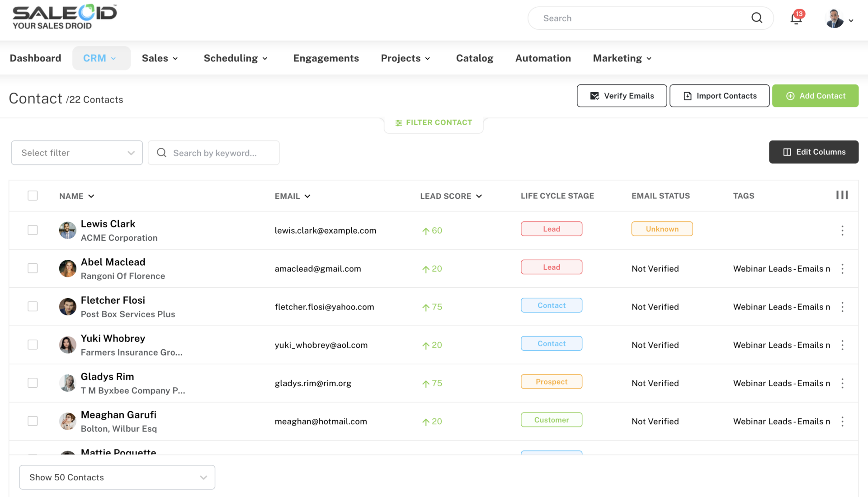Open the kebab menu for Meaghan Garufi
868x497 pixels.
click(x=842, y=422)
